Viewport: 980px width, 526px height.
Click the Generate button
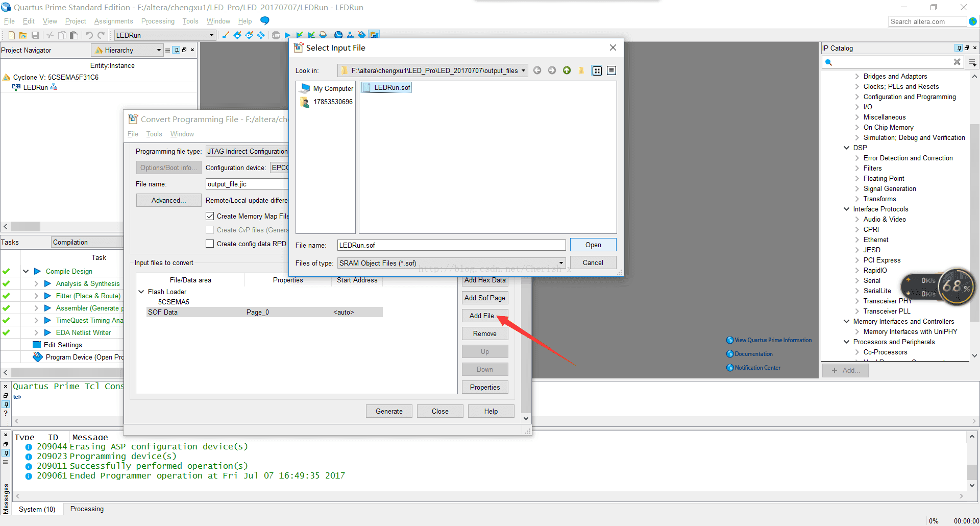[389, 412]
